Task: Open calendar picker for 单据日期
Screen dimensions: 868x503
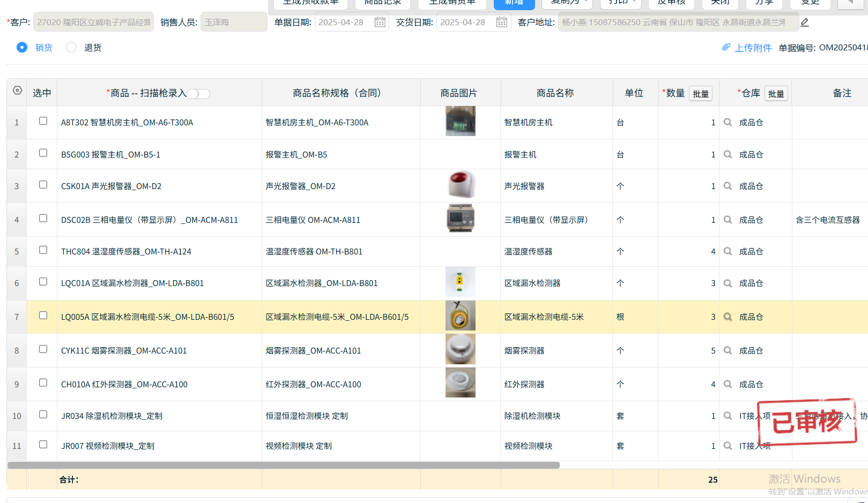Action: (x=380, y=22)
